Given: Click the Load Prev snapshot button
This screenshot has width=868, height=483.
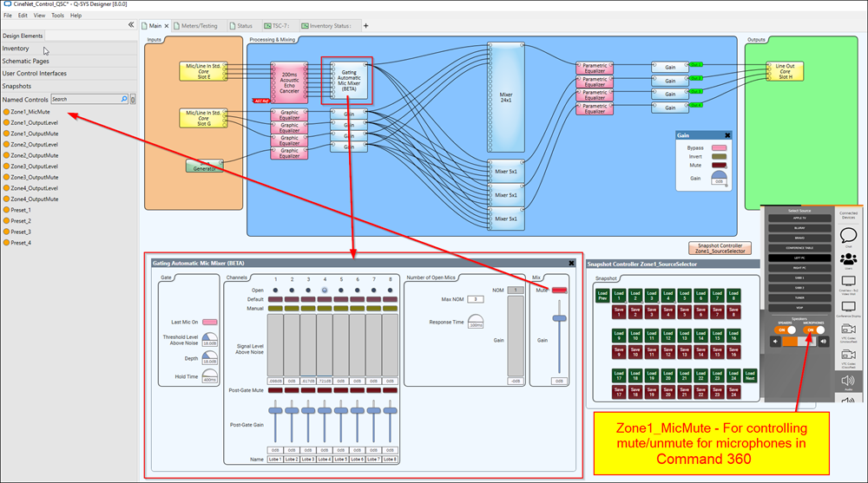Looking at the screenshot, I should [x=602, y=297].
